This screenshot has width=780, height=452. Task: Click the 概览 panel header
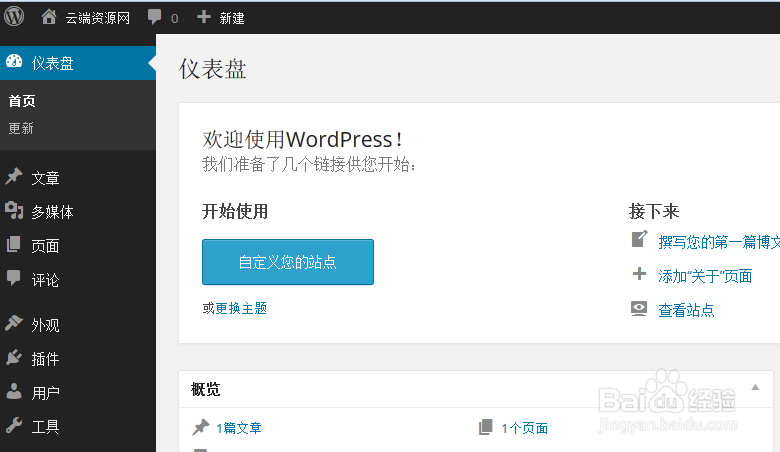coord(476,389)
